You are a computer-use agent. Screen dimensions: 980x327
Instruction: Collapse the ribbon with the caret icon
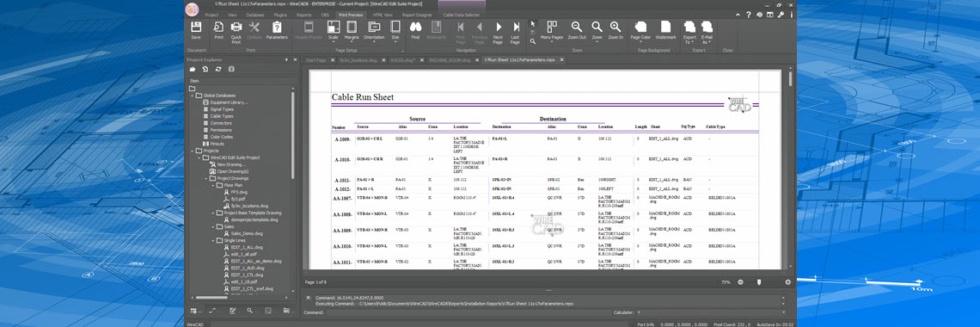[x=738, y=14]
